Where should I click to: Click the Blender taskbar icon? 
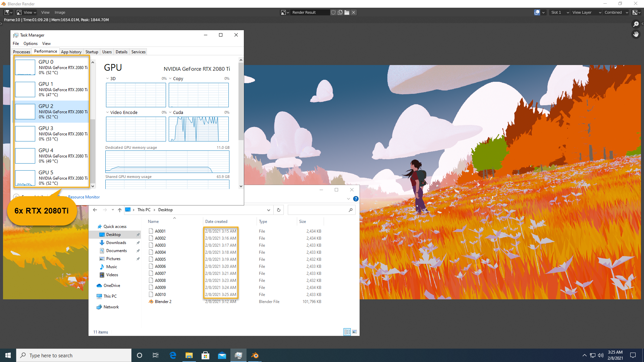(x=255, y=355)
